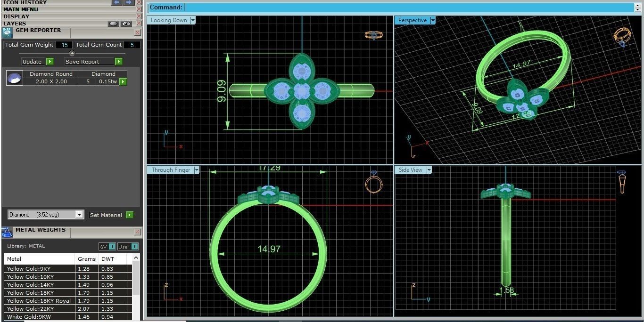The width and height of the screenshot is (644, 322).
Task: Toggle the GV library switch
Action: (107, 246)
